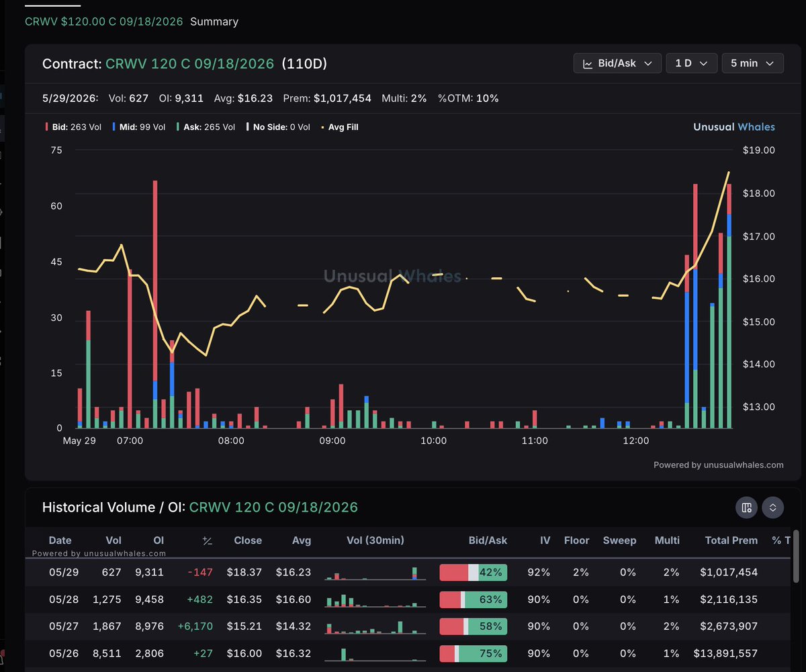Sort table by Sweep column
Viewport: 806px width, 672px height.
coord(619,540)
